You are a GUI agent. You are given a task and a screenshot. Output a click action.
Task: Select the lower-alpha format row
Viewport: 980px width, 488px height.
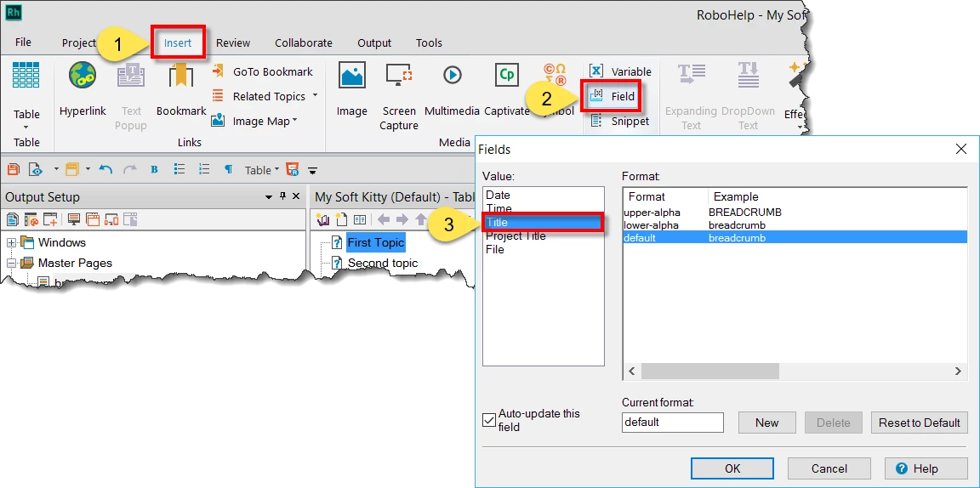coord(795,225)
